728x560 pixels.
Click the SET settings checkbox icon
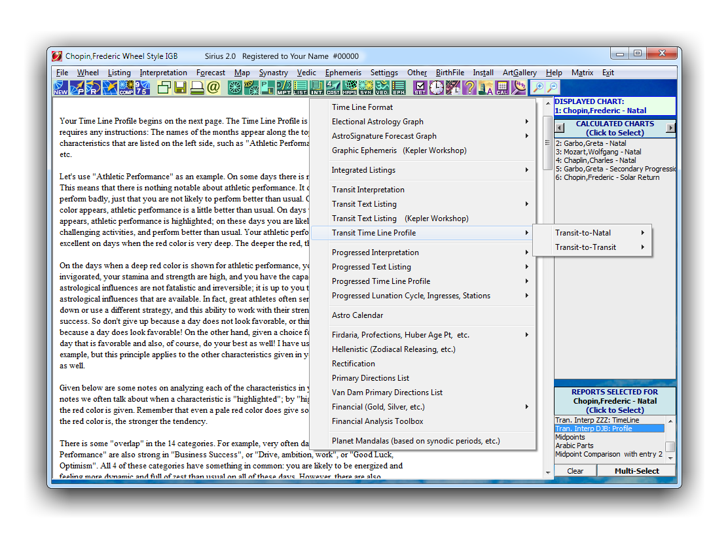click(420, 87)
